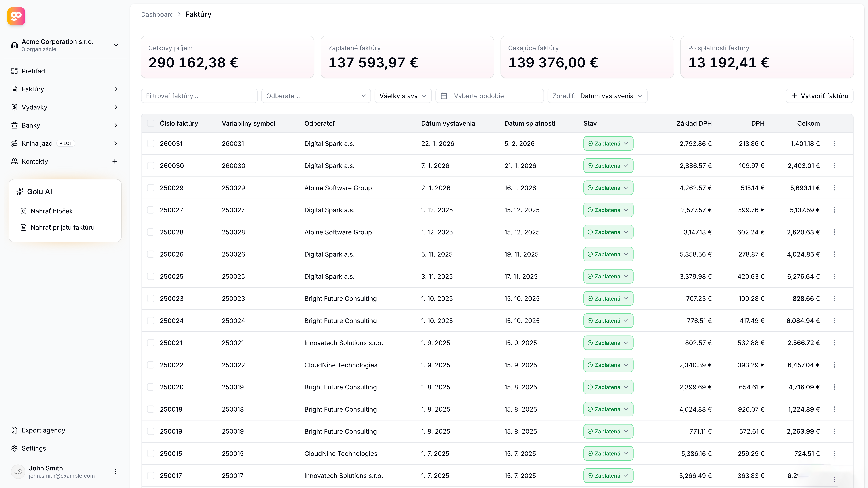Click the Vytvoriť faktúru button
Viewport: 868px width, 488px height.
(x=819, y=96)
